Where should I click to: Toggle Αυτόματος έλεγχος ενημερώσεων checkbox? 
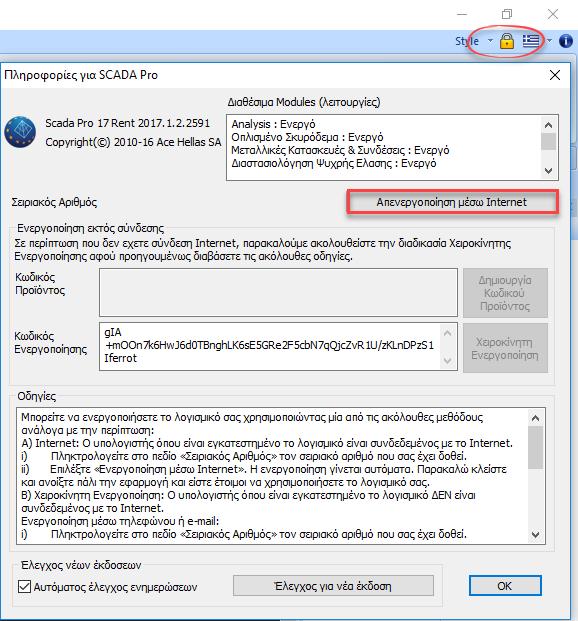tap(24, 587)
